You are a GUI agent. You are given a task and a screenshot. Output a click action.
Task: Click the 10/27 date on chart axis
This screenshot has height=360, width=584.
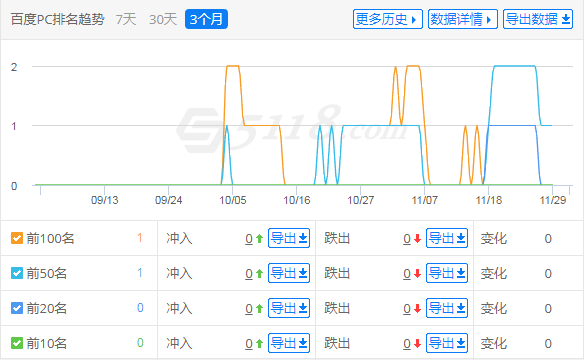click(x=361, y=200)
